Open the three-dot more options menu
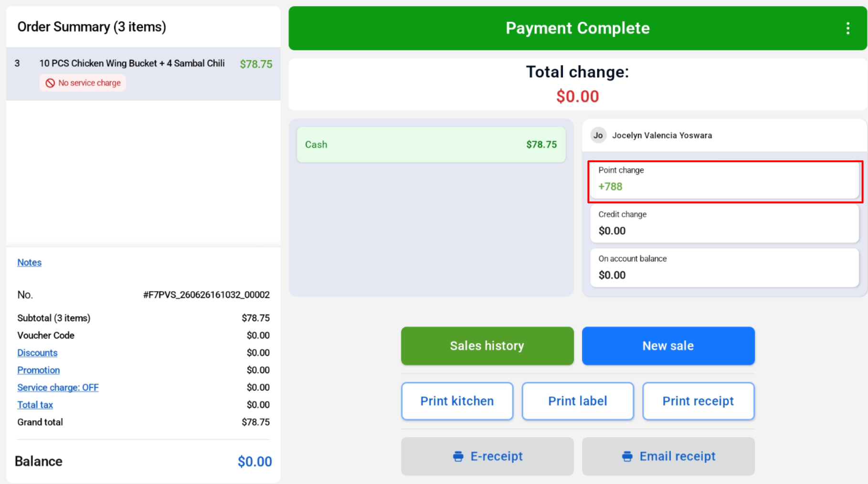Viewport: 868px width, 484px height. point(847,28)
